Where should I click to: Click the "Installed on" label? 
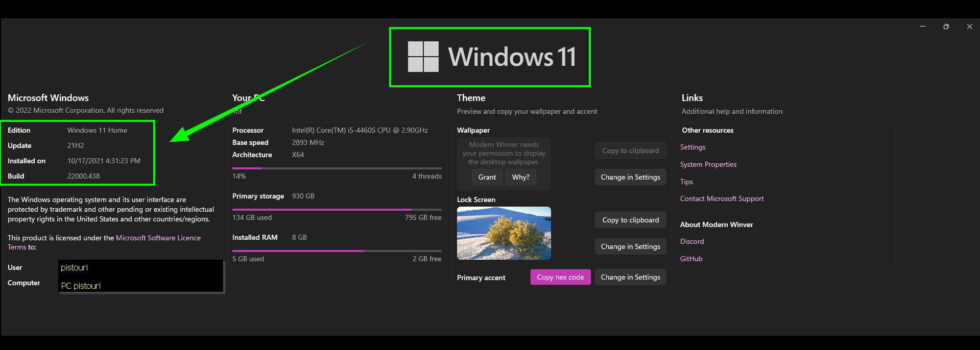tap(27, 161)
